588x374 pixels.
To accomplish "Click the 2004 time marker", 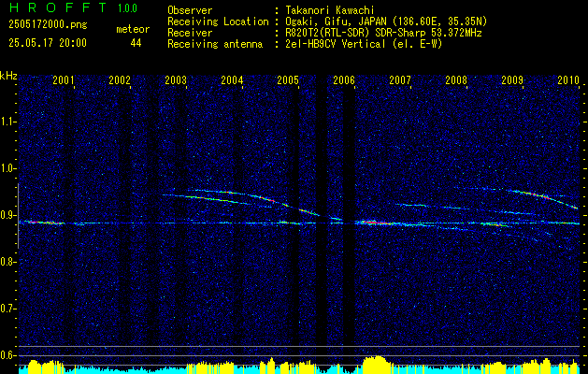I will pos(232,79).
